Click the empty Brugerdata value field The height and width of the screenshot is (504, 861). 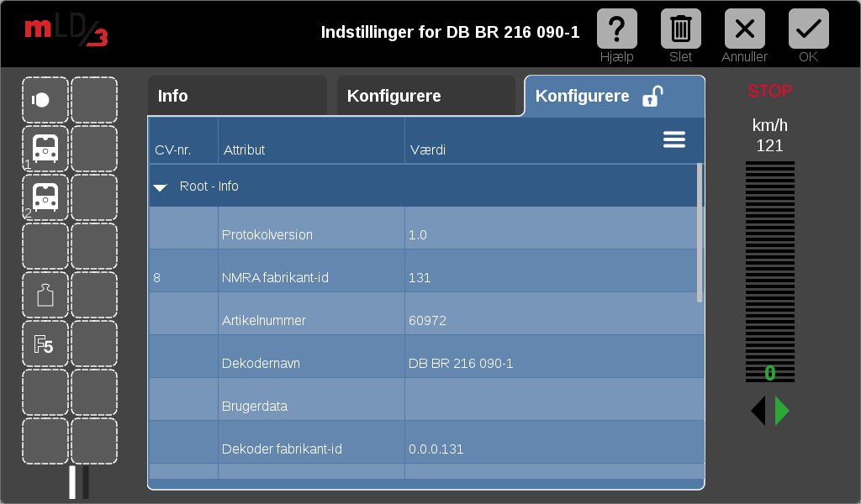554,399
